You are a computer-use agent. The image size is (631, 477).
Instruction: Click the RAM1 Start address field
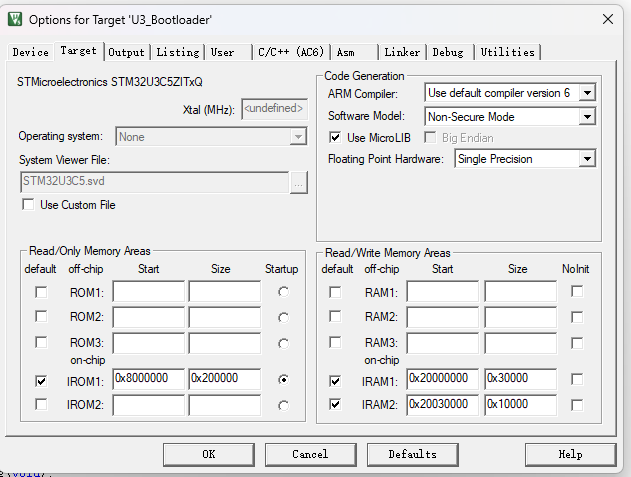(x=442, y=291)
